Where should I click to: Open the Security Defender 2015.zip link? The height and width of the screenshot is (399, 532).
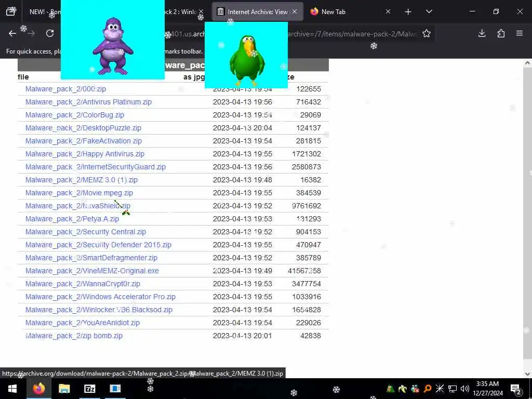coord(98,245)
